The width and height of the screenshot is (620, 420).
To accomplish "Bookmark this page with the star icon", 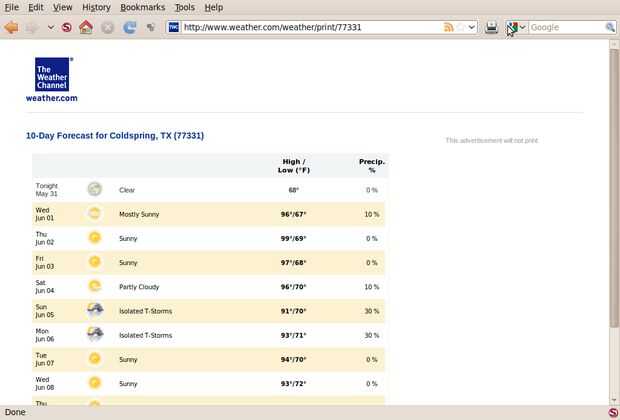I will point(461,27).
